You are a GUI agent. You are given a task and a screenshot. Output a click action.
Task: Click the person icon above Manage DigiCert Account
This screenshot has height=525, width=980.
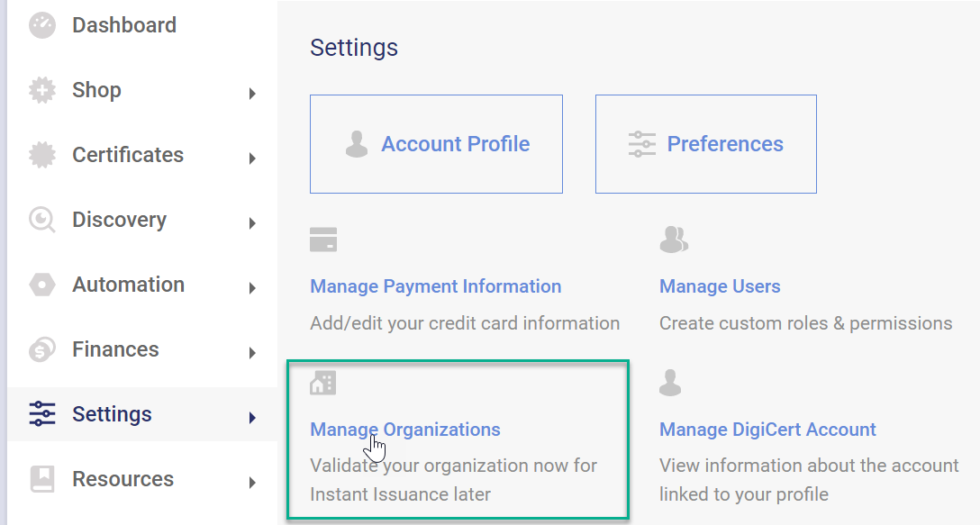670,382
